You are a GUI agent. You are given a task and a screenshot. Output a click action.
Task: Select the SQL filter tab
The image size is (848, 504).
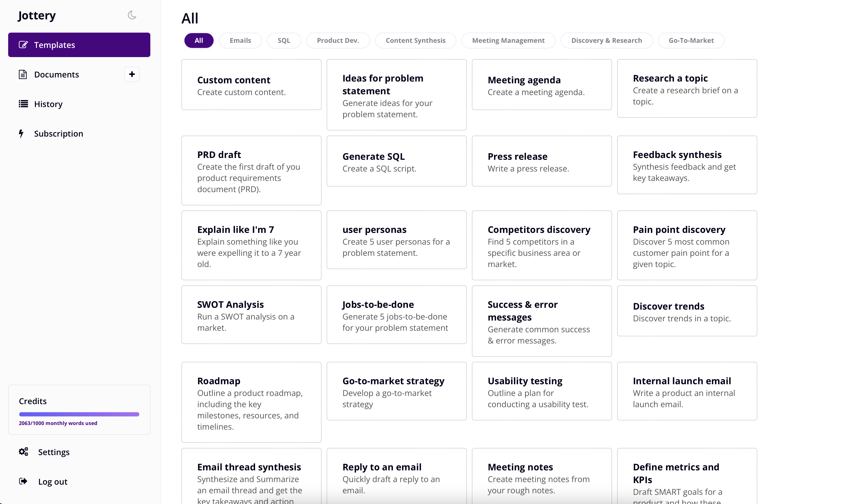click(x=284, y=41)
